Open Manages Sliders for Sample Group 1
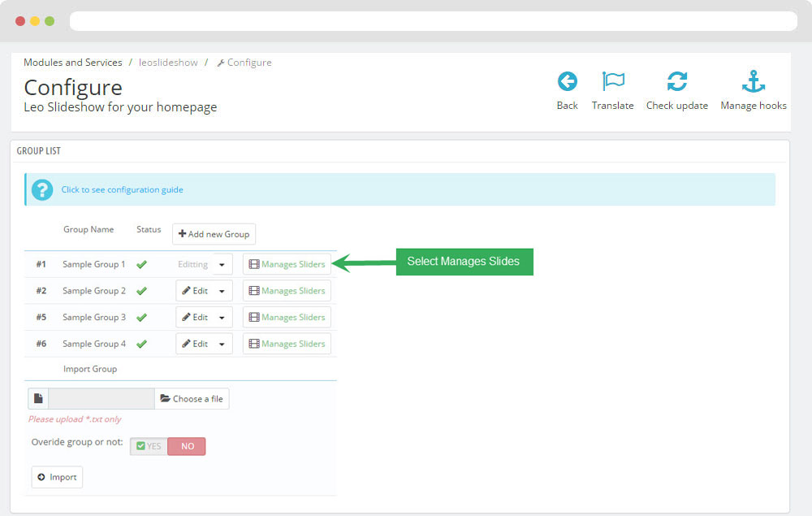Image resolution: width=812 pixels, height=516 pixels. coord(287,264)
